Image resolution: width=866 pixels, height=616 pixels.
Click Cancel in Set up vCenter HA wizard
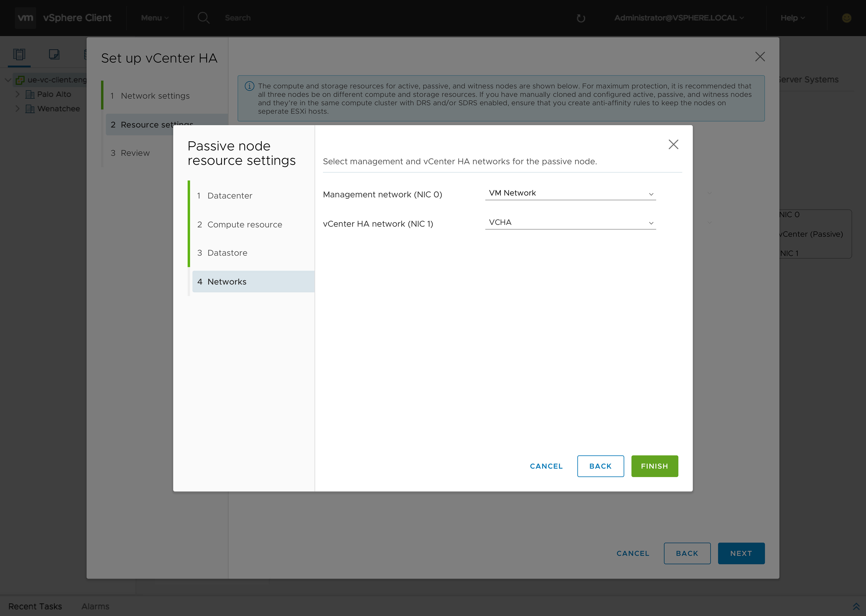[632, 554]
